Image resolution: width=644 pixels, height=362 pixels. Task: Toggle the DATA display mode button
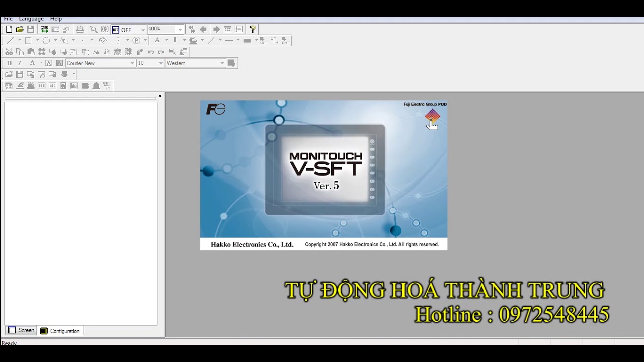coord(274,40)
